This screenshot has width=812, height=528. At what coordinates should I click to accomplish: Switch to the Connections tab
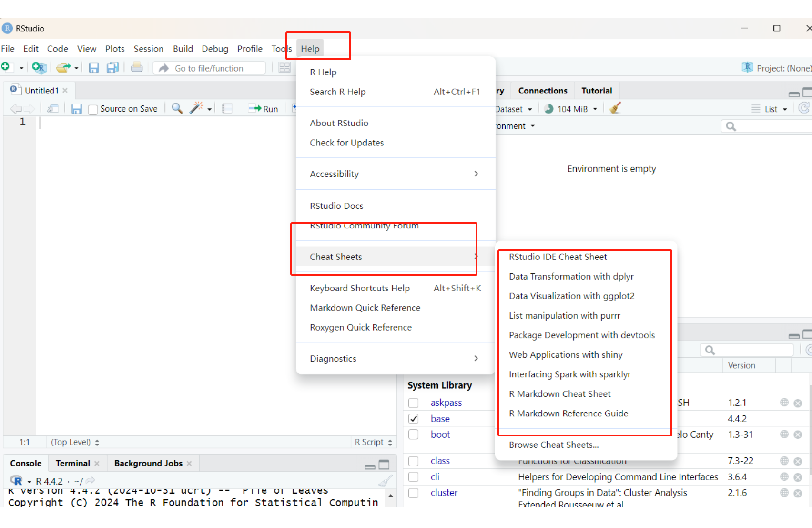543,91
